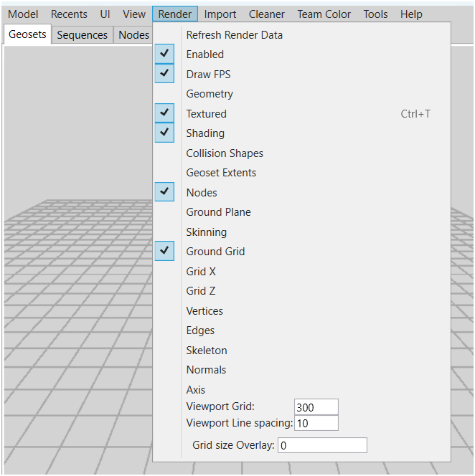Open the Import menu

point(220,14)
